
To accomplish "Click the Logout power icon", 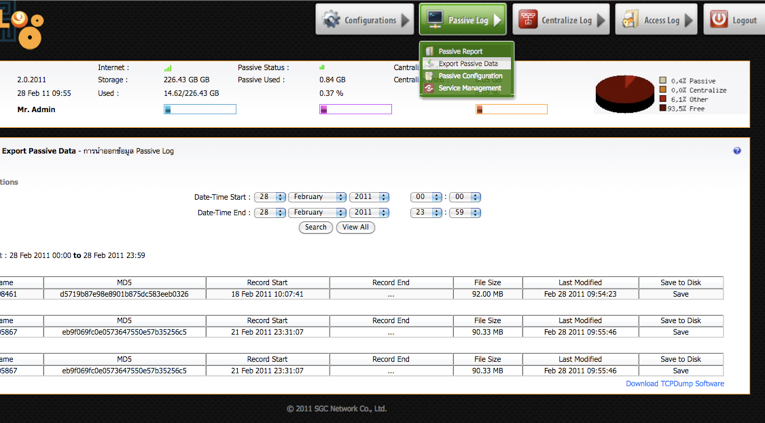I will tap(718, 20).
